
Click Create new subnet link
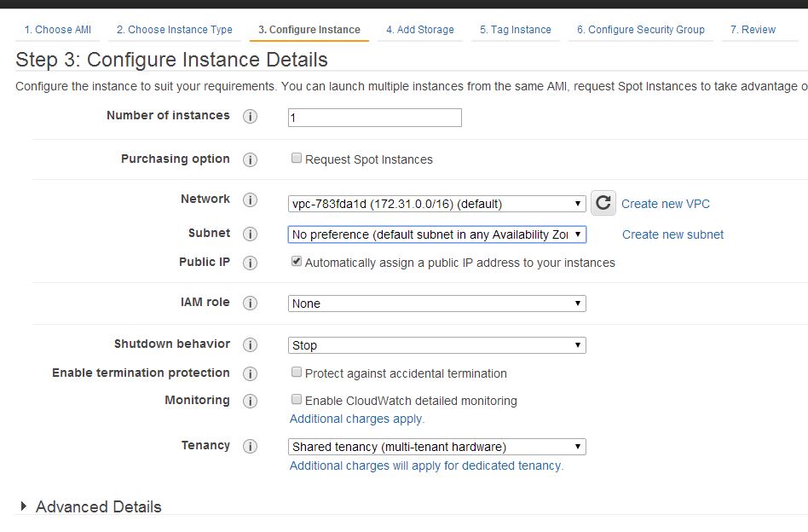672,235
